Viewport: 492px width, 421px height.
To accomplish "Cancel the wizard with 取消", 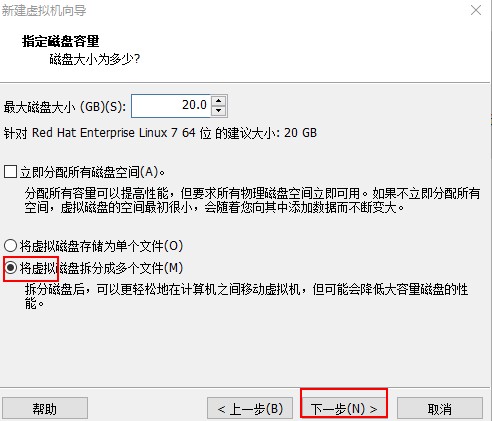I will [x=440, y=408].
